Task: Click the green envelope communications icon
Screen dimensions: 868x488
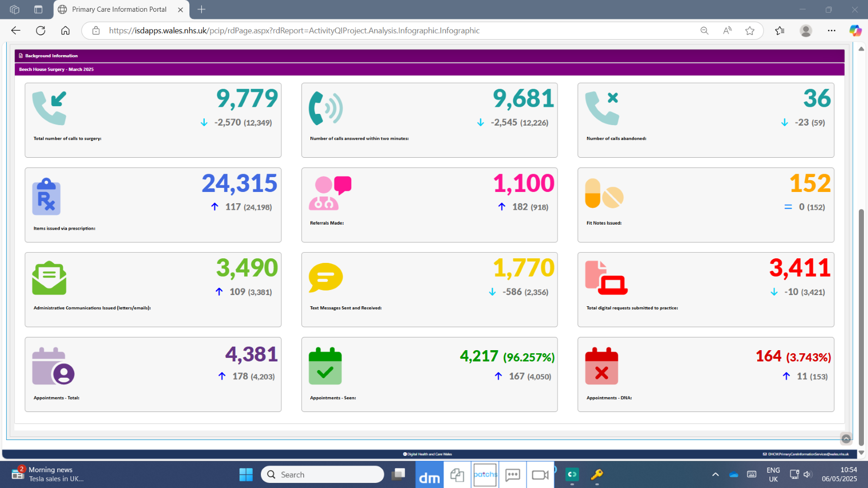Action: 50,278
